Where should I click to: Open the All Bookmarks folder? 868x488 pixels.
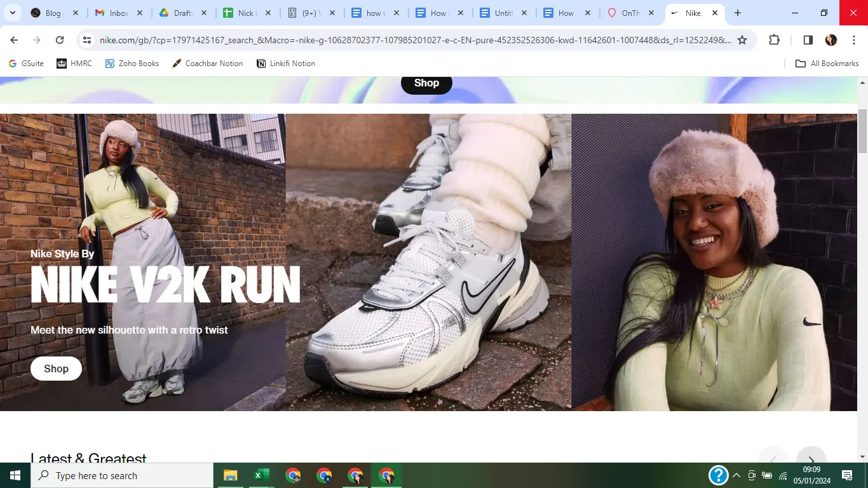tap(827, 64)
